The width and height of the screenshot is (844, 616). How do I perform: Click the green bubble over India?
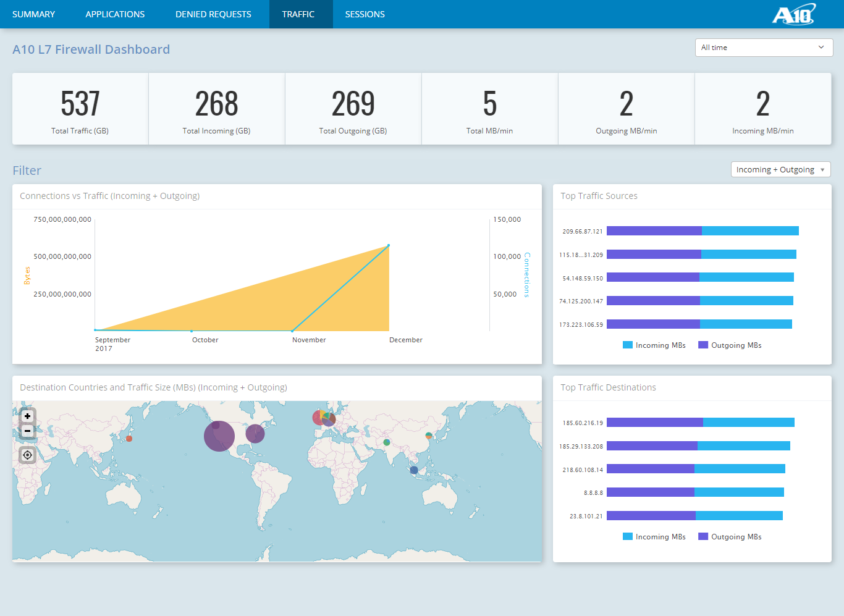387,442
